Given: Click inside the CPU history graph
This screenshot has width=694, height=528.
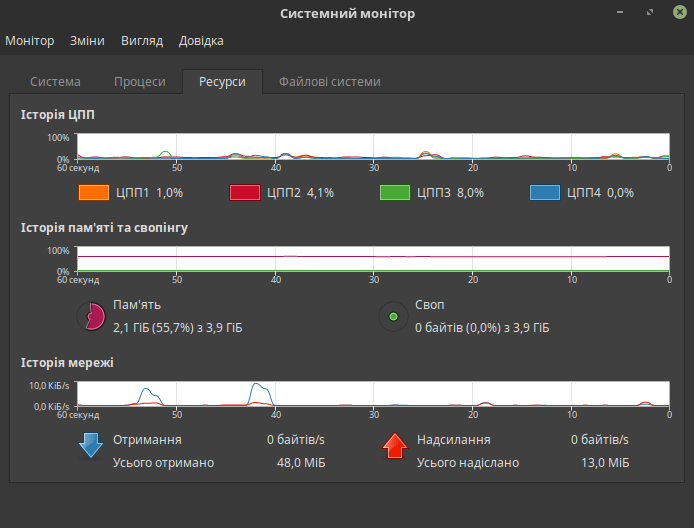Looking at the screenshot, I should 372,146.
